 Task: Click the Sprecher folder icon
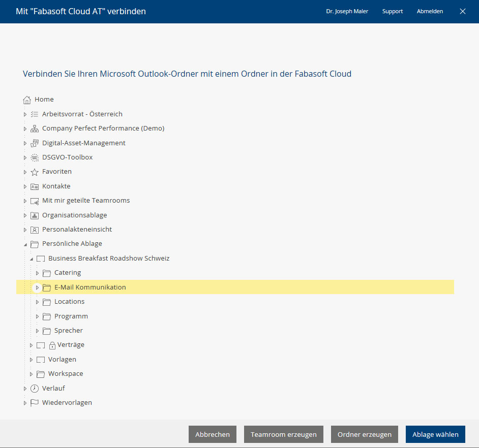coord(47,331)
